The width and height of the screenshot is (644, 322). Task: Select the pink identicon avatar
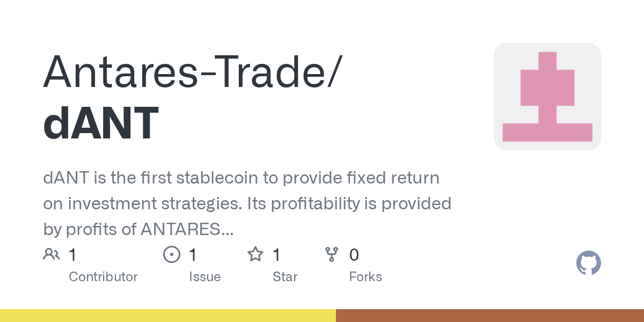pos(547,97)
